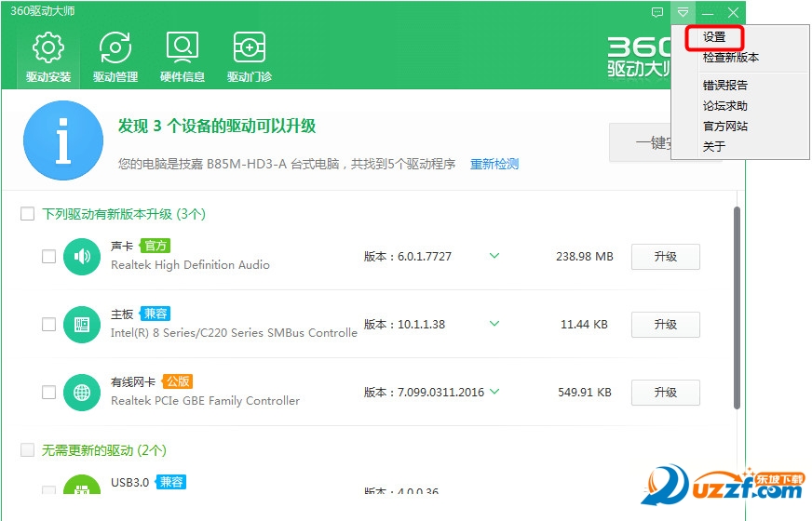The image size is (812, 521).
Task: Tick the 主板 driver checkbox
Action: pos(48,325)
